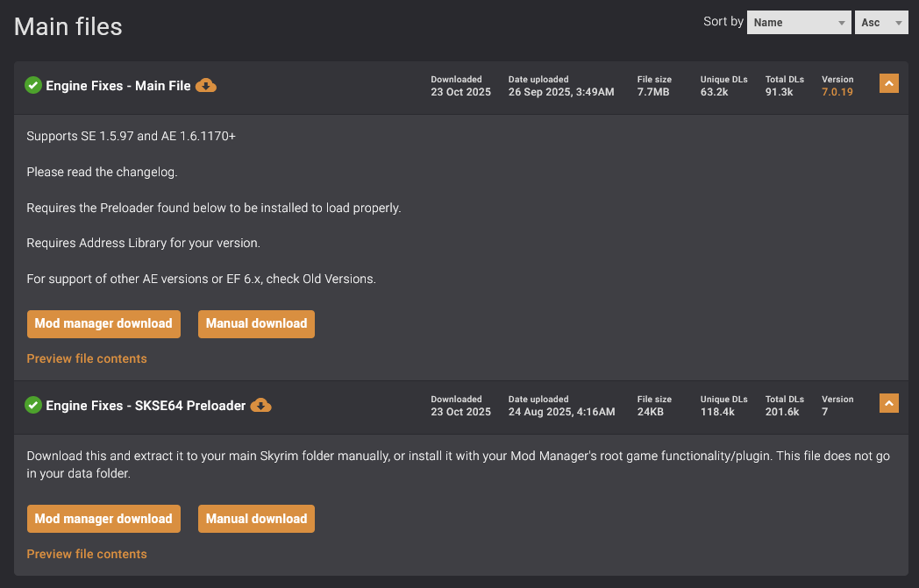Open the Asc sort order dropdown
Viewport: 919px width, 588px height.
tap(881, 22)
